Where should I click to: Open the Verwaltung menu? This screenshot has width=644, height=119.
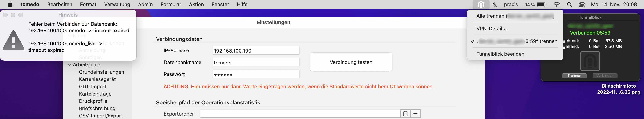(x=117, y=4)
